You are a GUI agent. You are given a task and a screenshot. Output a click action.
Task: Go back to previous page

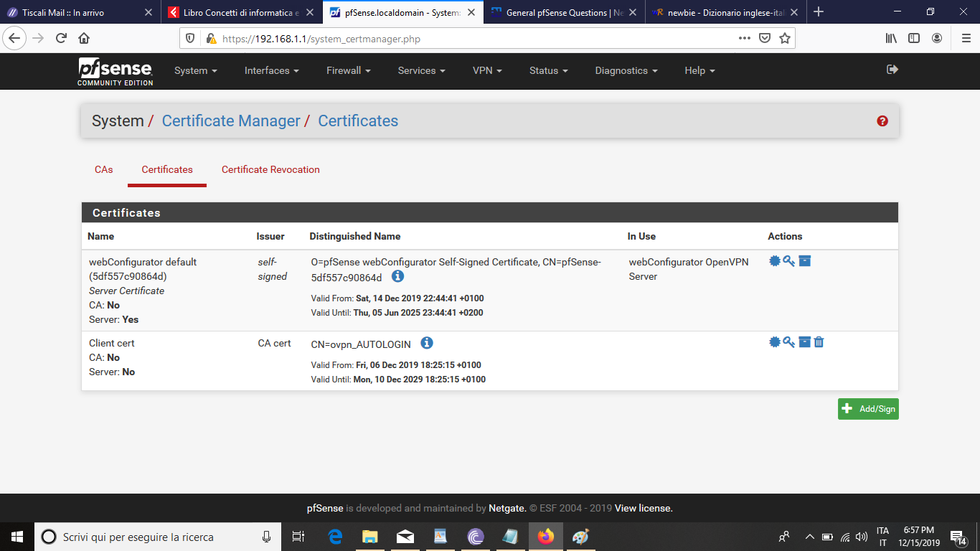tap(15, 39)
